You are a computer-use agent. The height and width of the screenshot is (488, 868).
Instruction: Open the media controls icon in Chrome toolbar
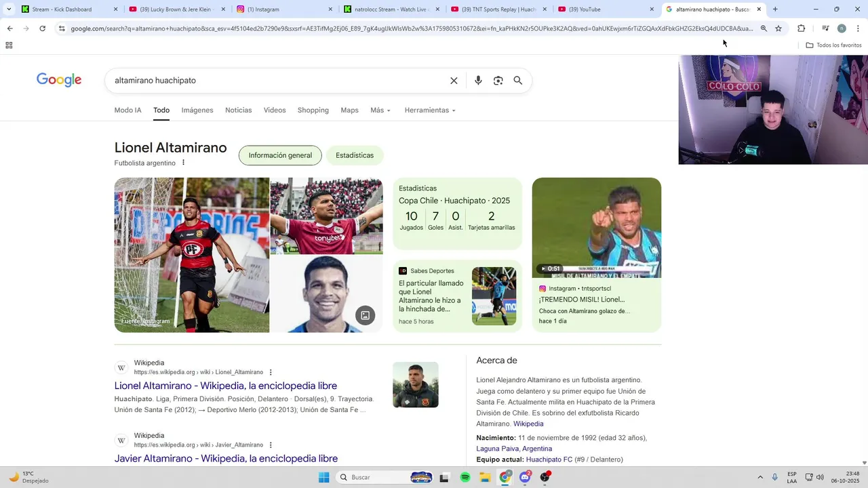pos(825,28)
